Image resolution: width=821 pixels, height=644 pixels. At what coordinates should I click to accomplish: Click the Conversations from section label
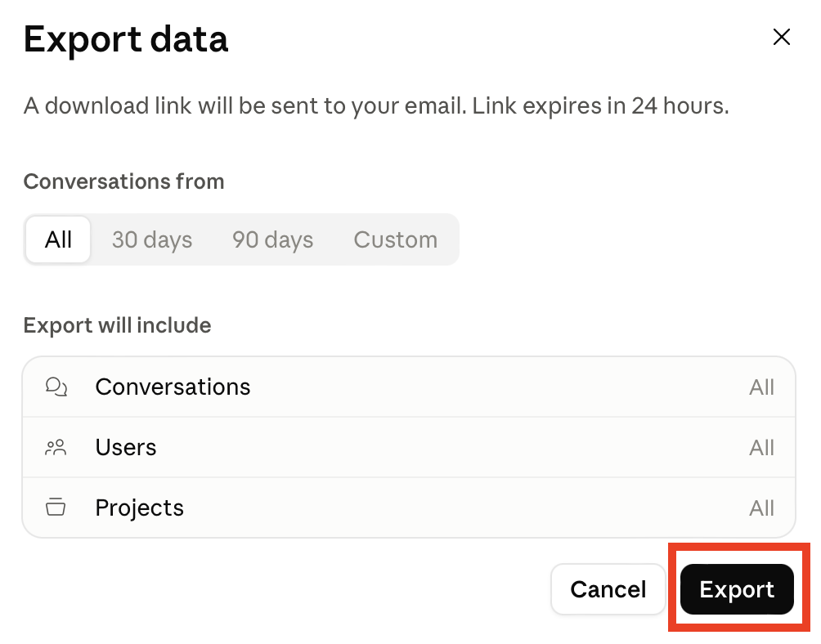tap(124, 182)
